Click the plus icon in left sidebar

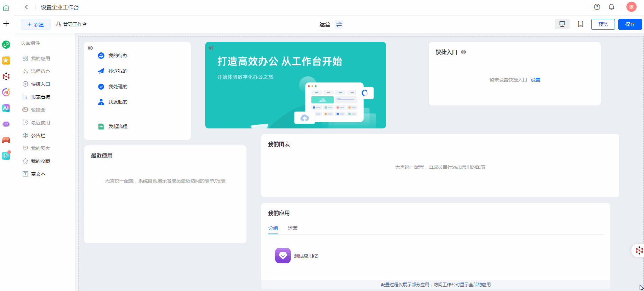point(6,24)
